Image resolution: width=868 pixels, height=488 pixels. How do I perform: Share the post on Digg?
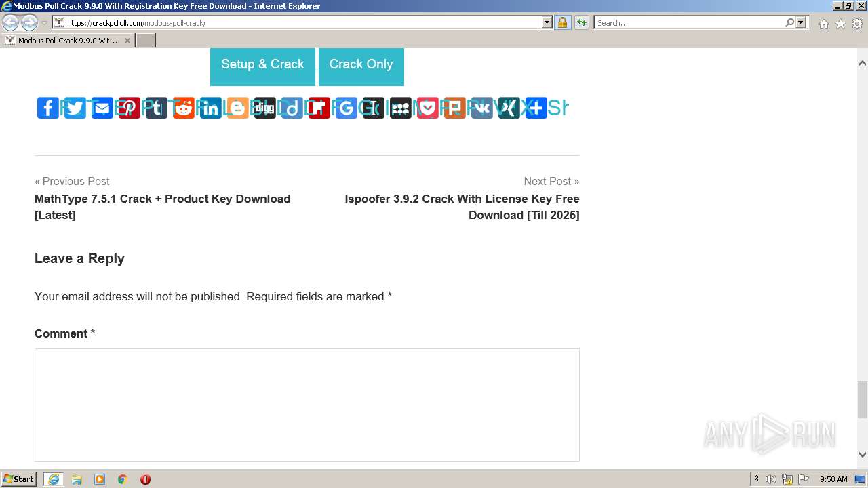tap(265, 108)
